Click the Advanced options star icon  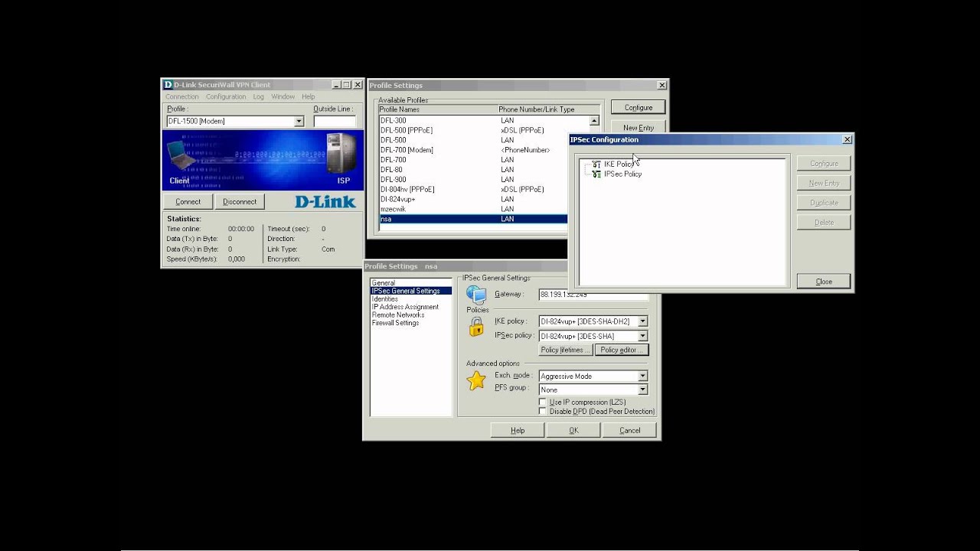point(476,380)
